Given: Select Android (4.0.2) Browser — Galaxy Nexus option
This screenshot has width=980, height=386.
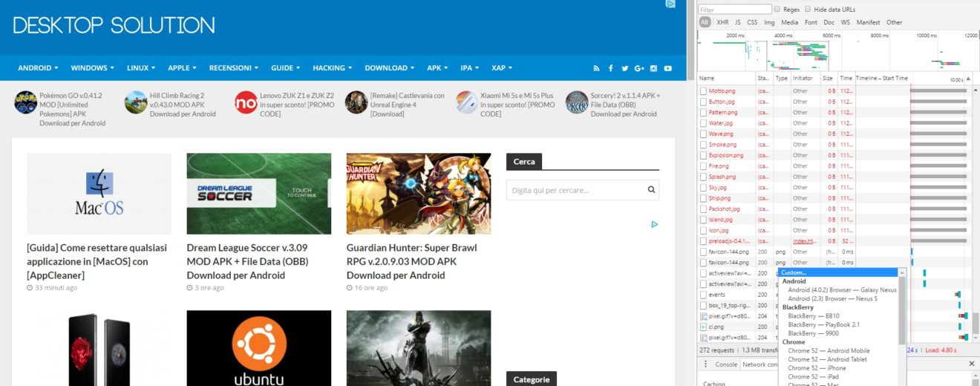Looking at the screenshot, I should [842, 290].
